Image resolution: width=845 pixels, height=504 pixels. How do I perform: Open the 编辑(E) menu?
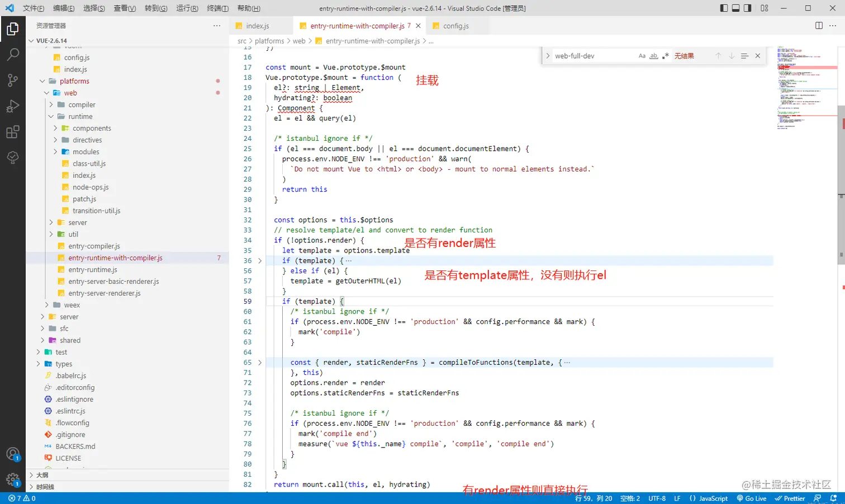[x=64, y=8]
